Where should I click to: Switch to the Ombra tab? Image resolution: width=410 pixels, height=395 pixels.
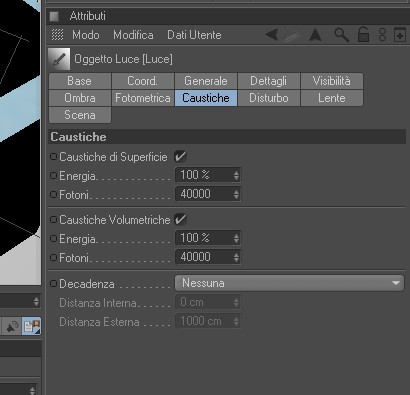(80, 98)
